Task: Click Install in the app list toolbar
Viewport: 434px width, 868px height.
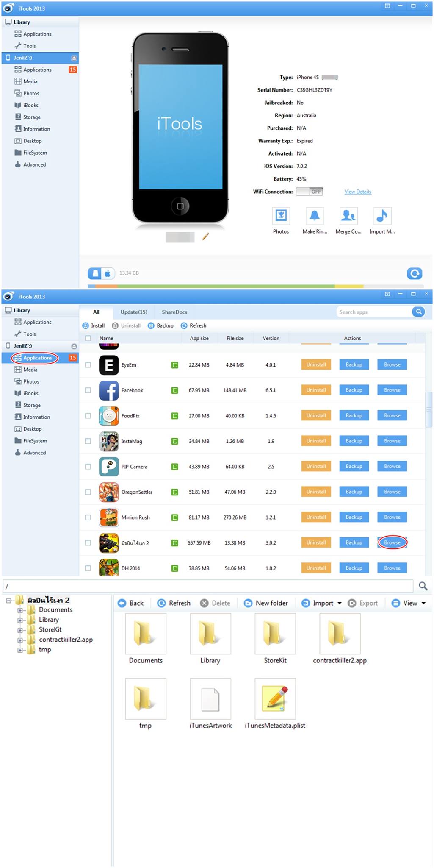Action: 94,325
